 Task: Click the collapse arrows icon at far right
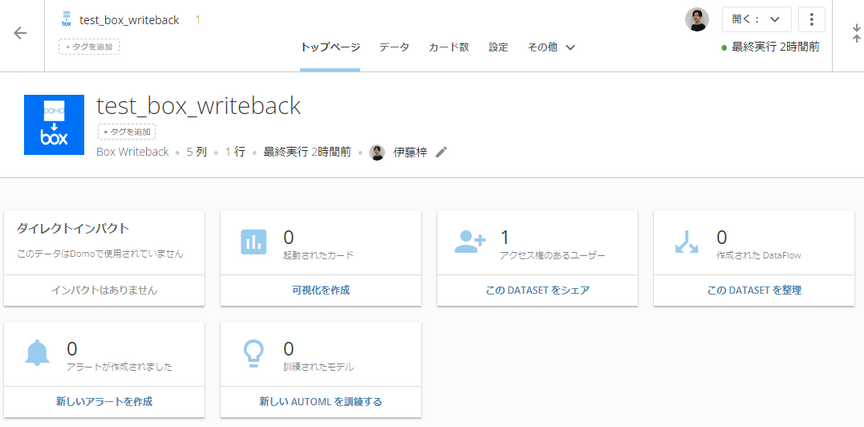pyautogui.click(x=856, y=33)
